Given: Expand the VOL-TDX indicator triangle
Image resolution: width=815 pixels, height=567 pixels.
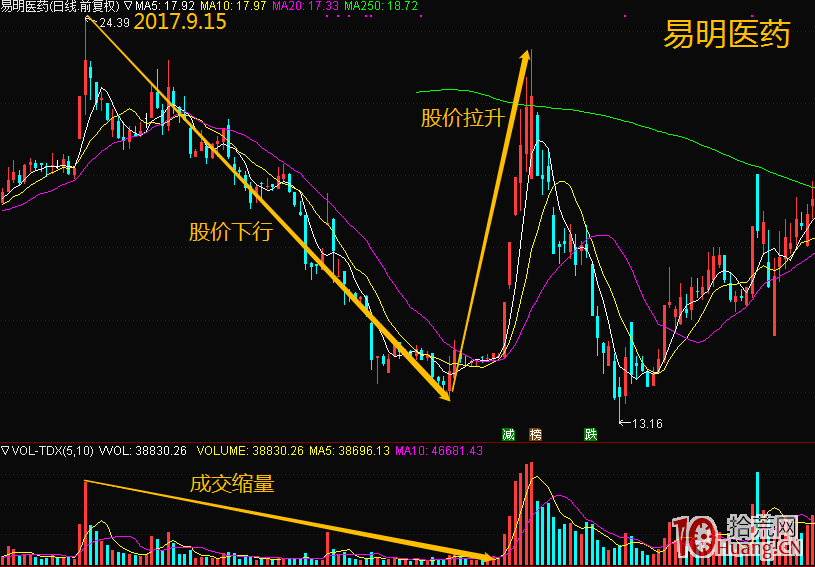Looking at the screenshot, I should pos(6,451).
